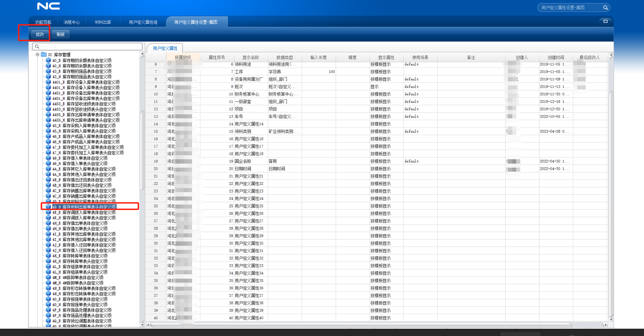Image resolution: width=644 pixels, height=336 pixels.
Task: Switch to the 材料出库 tab
Action: pos(103,22)
